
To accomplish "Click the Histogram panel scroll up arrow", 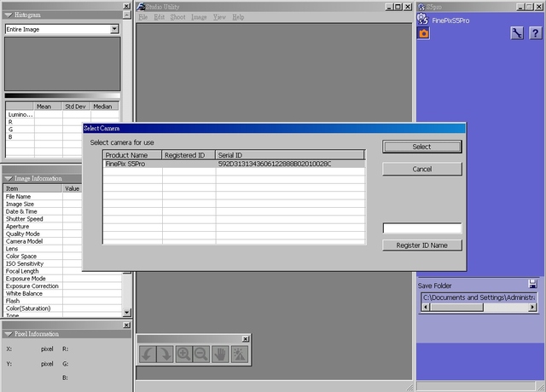I will pos(127,15).
